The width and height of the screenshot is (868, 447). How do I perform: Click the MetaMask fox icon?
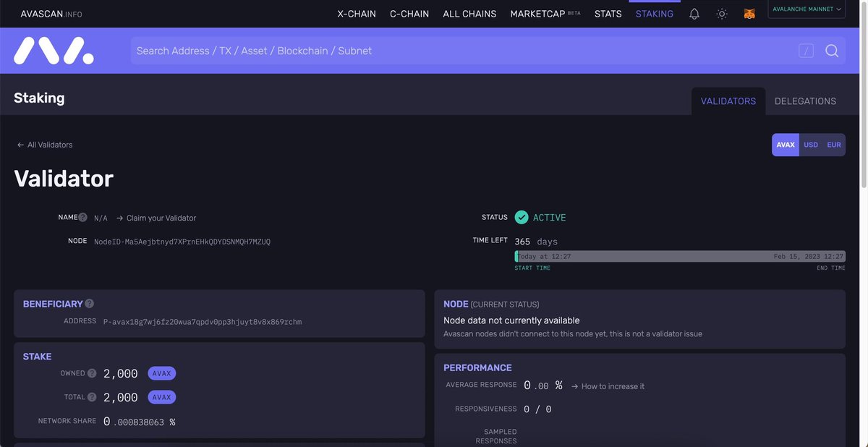point(750,14)
